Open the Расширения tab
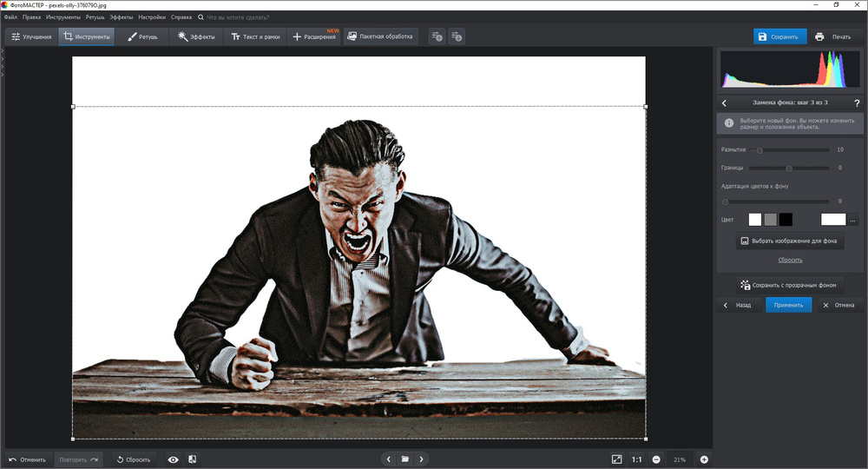 point(314,36)
